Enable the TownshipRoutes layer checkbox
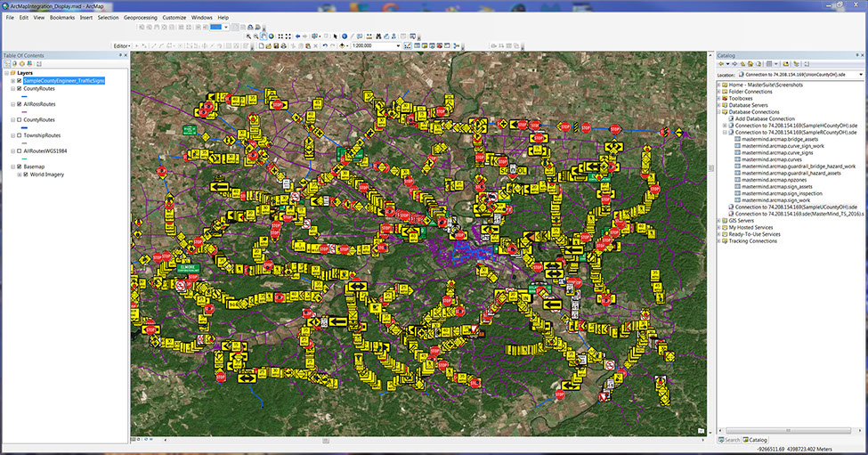Viewport: 868px width, 455px height. pyautogui.click(x=20, y=135)
